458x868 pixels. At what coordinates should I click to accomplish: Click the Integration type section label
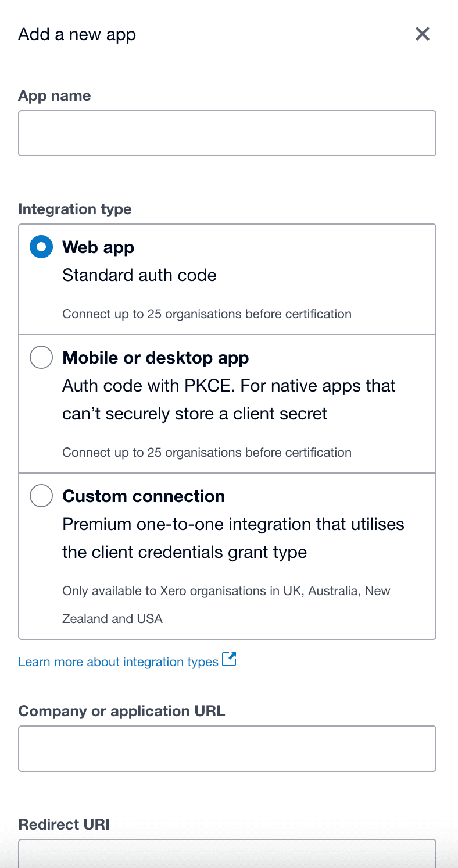(75, 209)
